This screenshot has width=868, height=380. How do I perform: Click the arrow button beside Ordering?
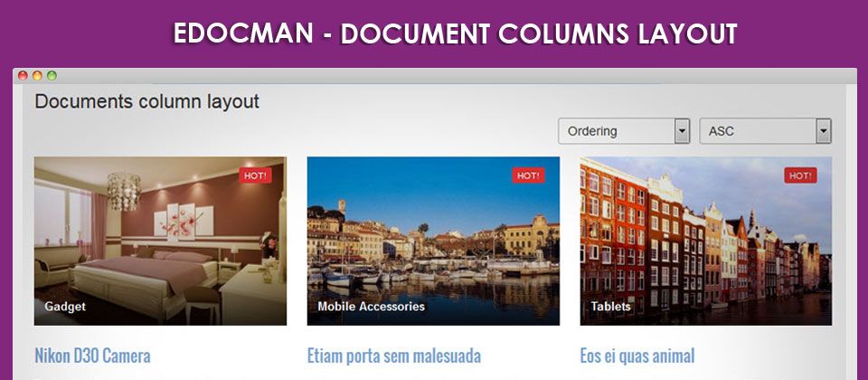682,131
